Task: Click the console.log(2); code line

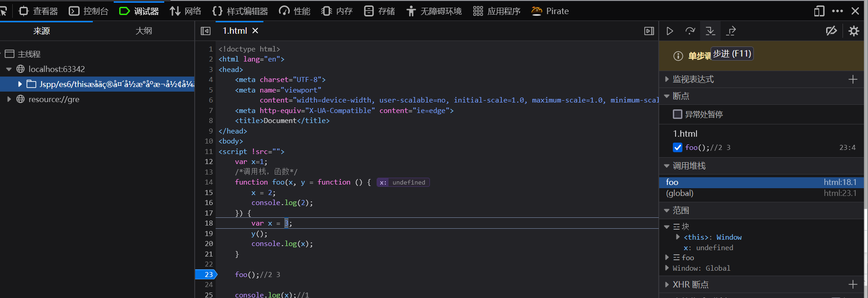Action: pyautogui.click(x=282, y=203)
